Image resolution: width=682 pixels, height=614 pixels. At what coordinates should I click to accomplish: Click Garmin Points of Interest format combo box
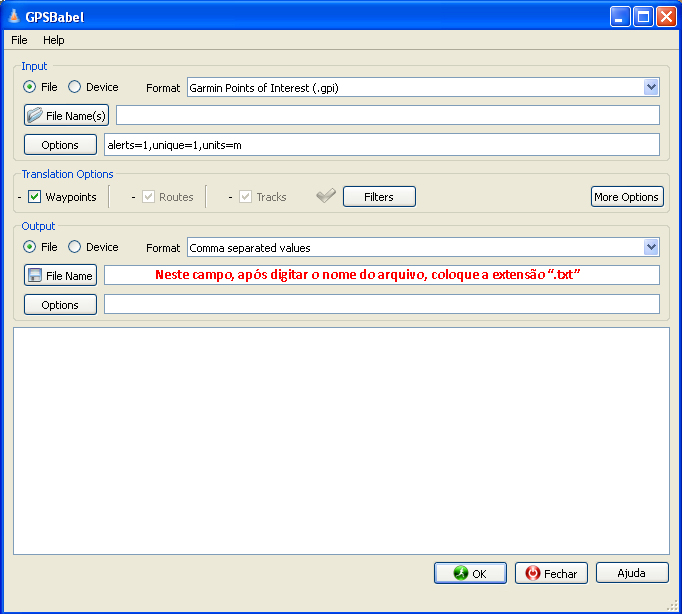(x=423, y=87)
